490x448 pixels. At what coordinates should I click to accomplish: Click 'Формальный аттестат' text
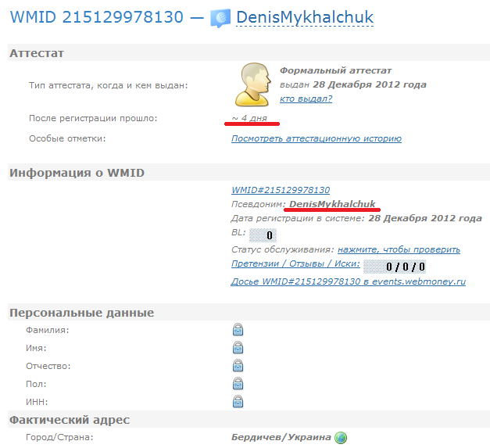[x=335, y=70]
